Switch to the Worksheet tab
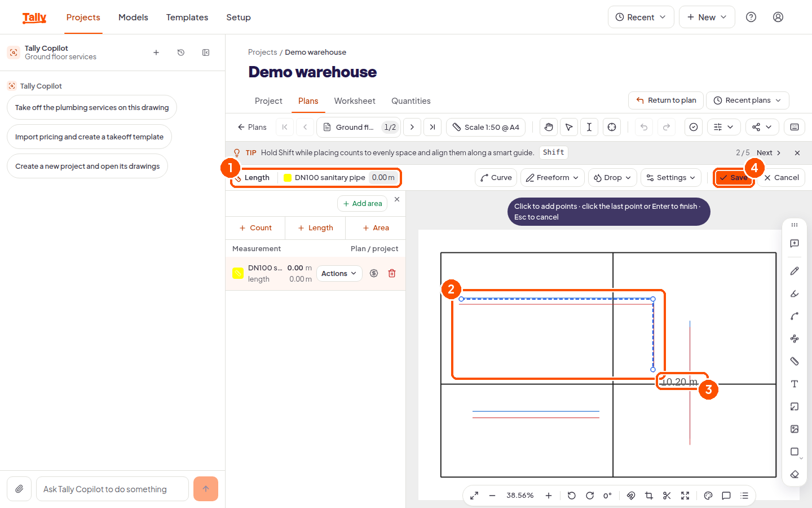 355,101
